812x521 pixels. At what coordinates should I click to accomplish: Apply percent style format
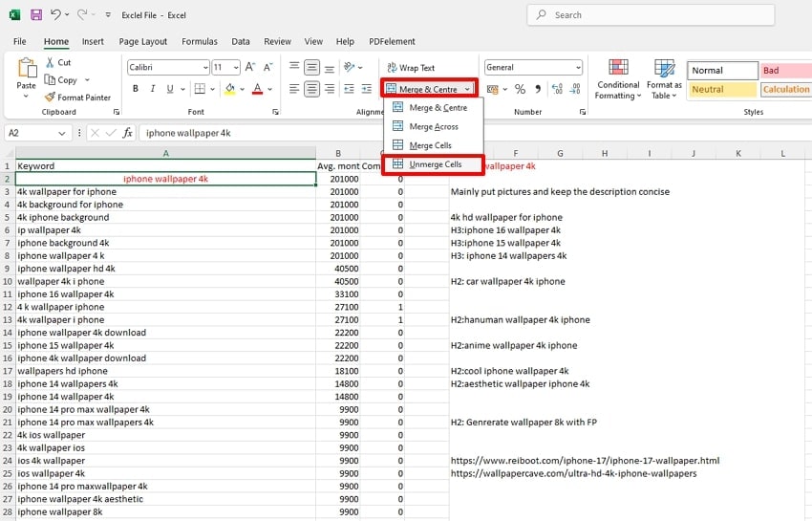click(x=520, y=89)
